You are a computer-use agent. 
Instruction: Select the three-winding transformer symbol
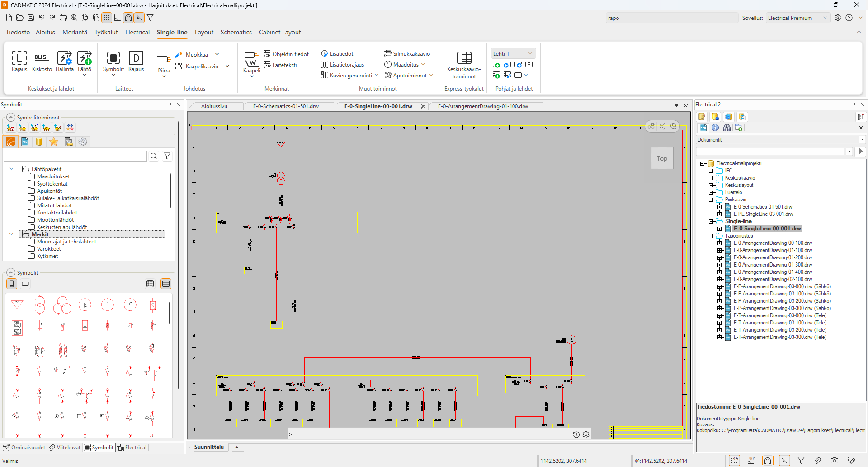pos(62,305)
